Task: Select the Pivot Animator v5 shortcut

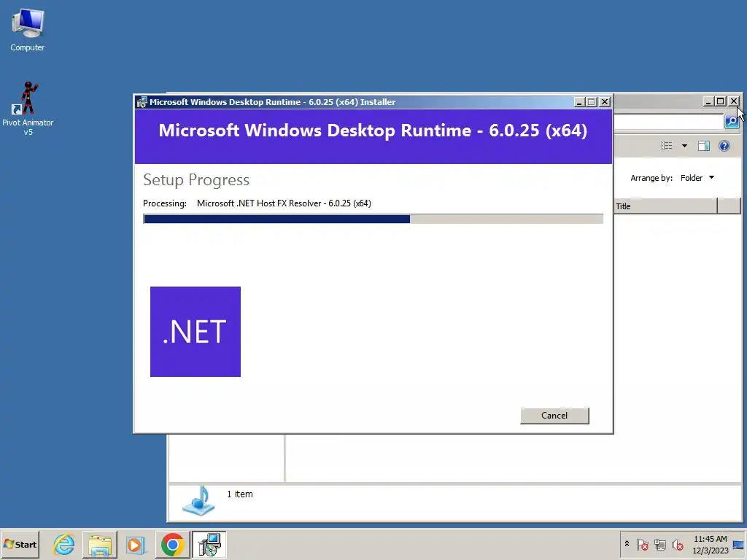Action: [x=28, y=109]
